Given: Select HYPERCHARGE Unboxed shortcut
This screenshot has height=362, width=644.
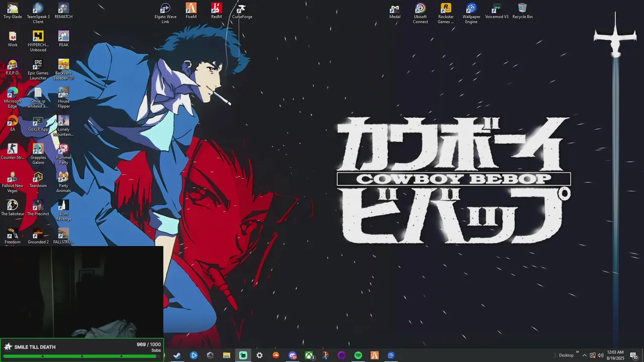Looking at the screenshot, I should coord(38,41).
